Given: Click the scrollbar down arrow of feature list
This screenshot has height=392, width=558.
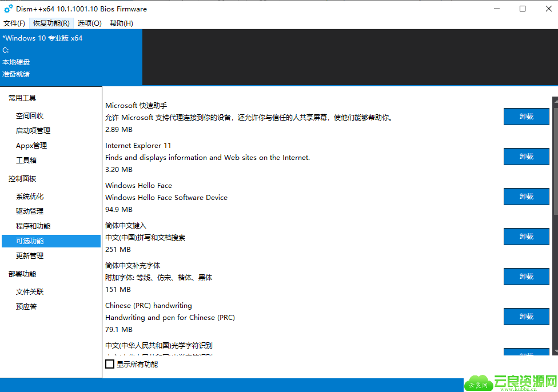Looking at the screenshot, I should (555, 351).
